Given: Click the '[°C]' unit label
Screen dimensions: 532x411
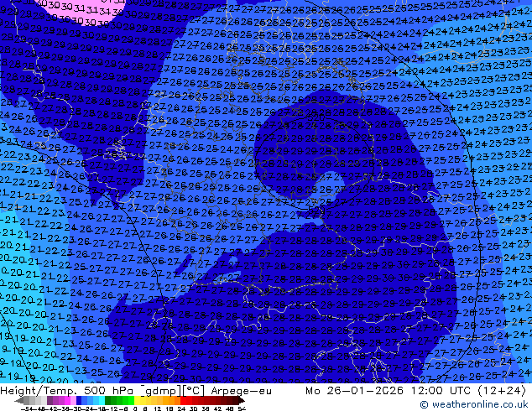Looking at the screenshot, I should point(194,391).
